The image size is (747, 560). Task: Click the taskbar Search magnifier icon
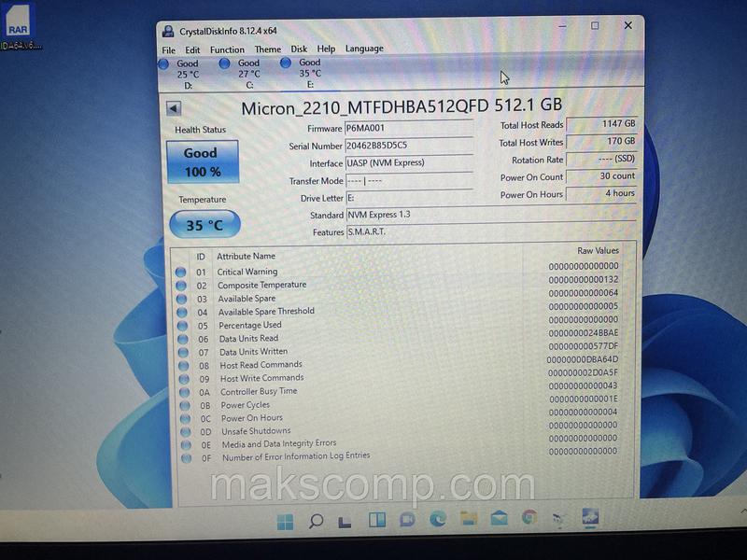point(316,521)
